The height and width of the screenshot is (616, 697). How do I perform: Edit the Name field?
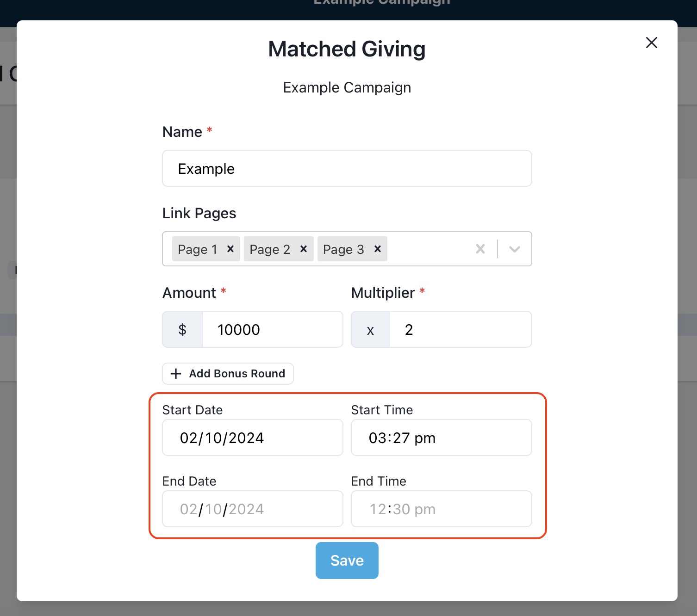[x=347, y=168]
